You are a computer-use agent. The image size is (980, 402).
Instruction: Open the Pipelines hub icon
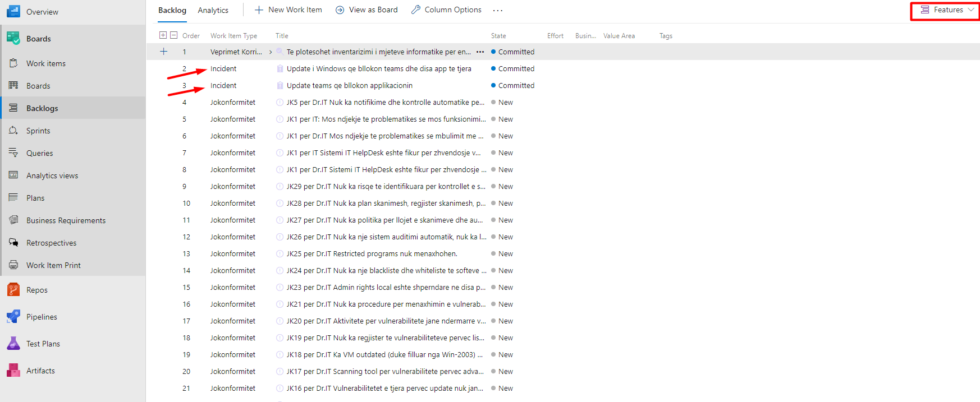(13, 317)
